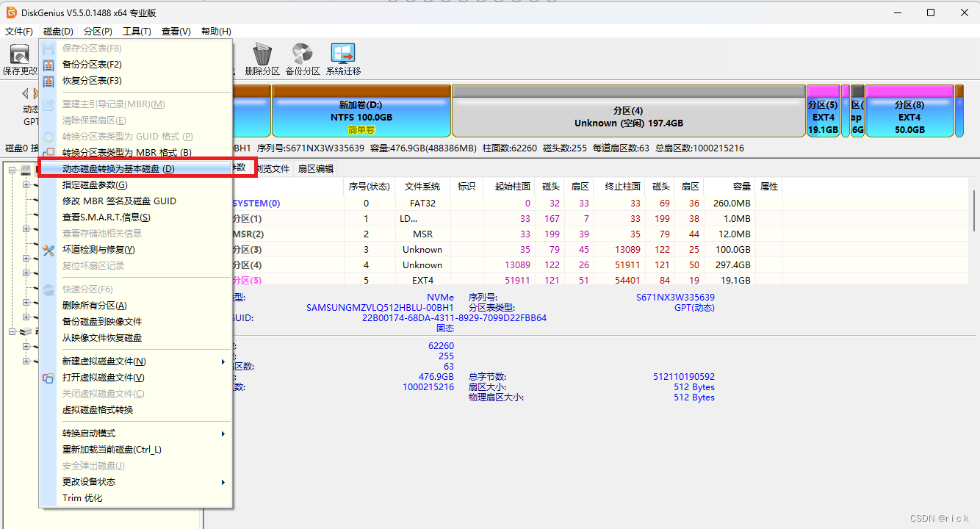Choose 虚拟磁盘格式转换 menu entry

[136, 410]
